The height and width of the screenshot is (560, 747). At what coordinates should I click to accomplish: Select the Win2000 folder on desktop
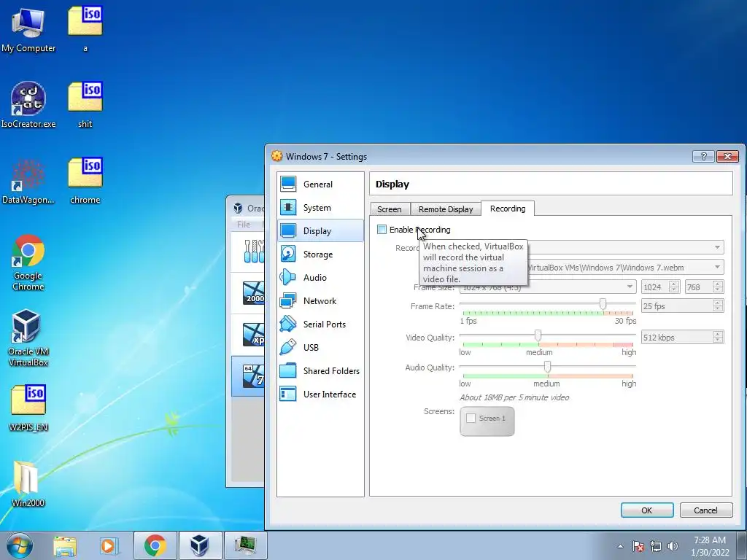click(x=28, y=483)
